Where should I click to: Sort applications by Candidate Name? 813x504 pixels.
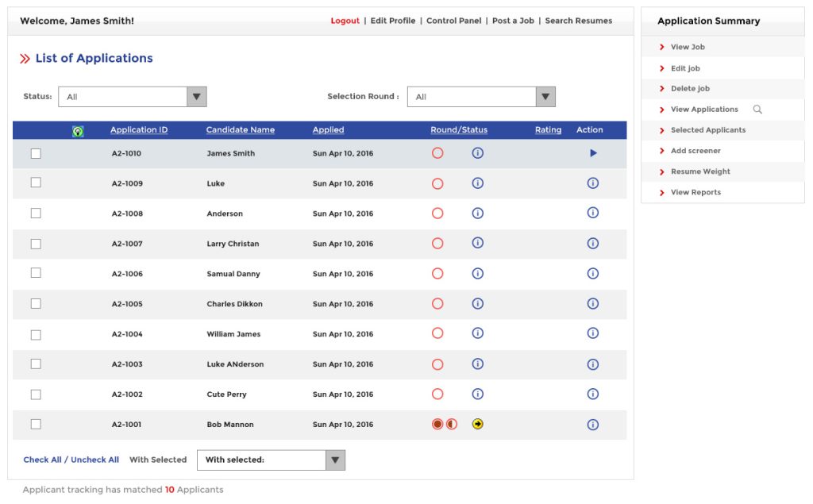241,129
